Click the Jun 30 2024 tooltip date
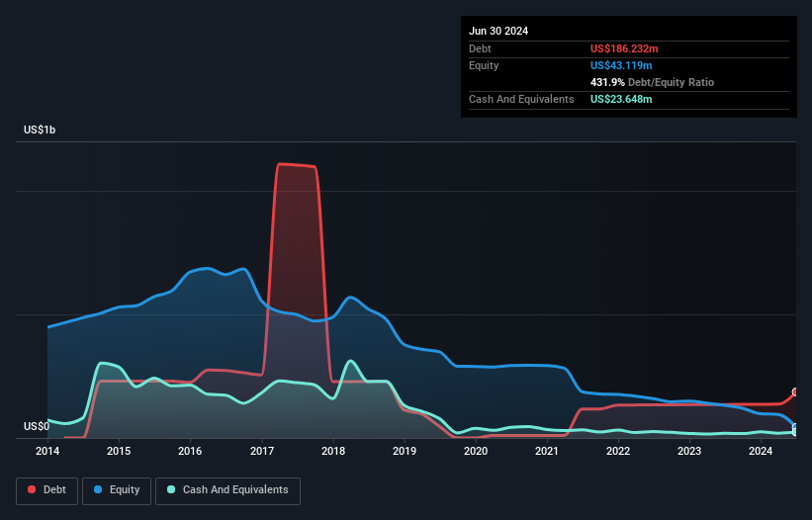The width and height of the screenshot is (812, 520). pyautogui.click(x=498, y=31)
